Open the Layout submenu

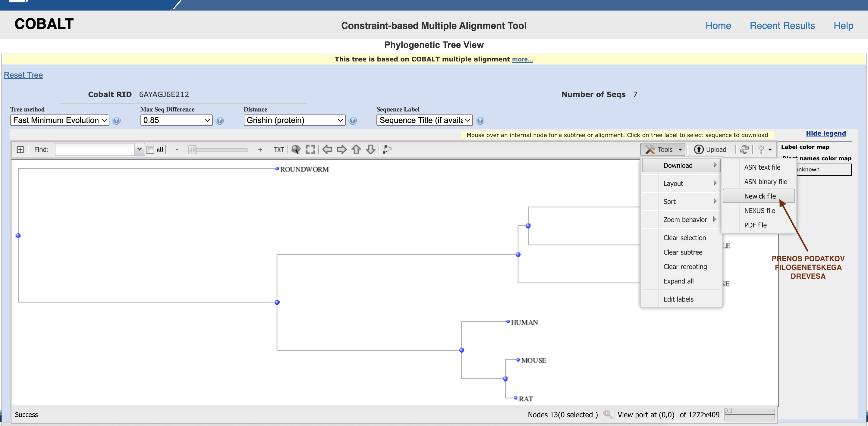pyautogui.click(x=681, y=183)
